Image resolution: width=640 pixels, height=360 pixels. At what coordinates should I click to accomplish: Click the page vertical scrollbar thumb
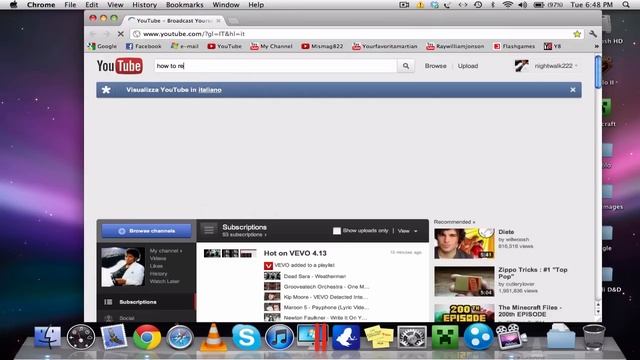pyautogui.click(x=598, y=72)
